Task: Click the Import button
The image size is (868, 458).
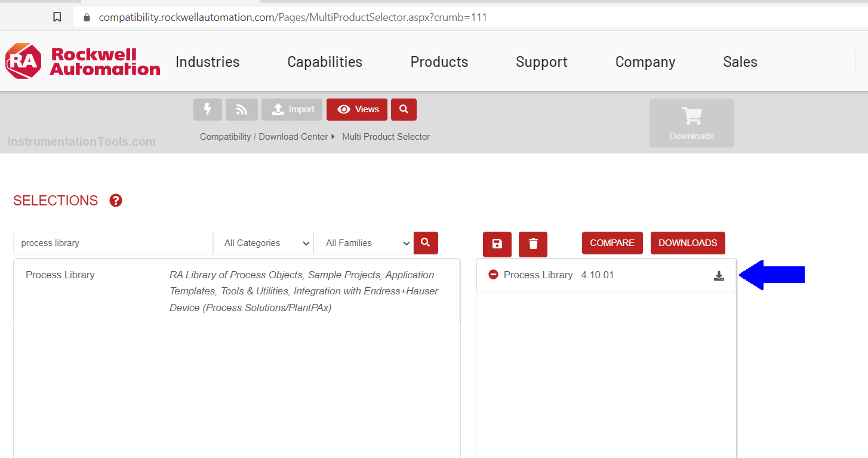Action: (x=292, y=109)
